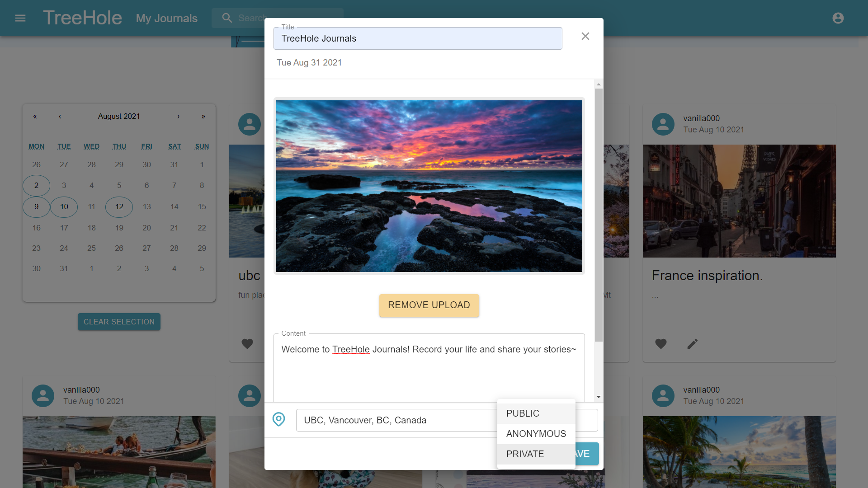Jump back one year in calendar
The height and width of the screenshot is (488, 868).
(35, 117)
